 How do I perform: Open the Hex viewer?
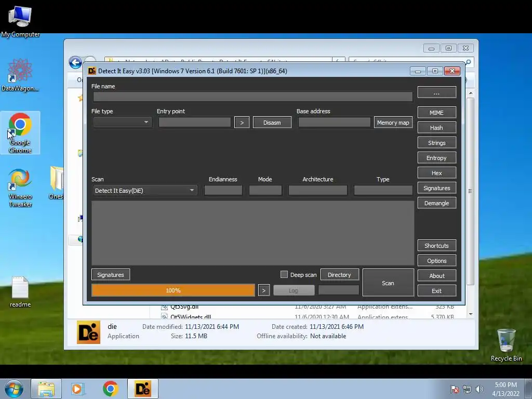click(436, 172)
